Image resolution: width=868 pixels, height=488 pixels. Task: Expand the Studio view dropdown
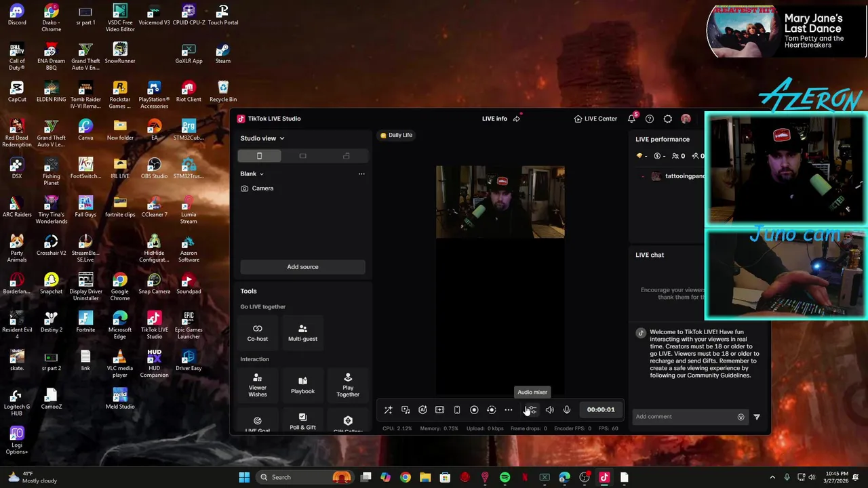(x=262, y=138)
